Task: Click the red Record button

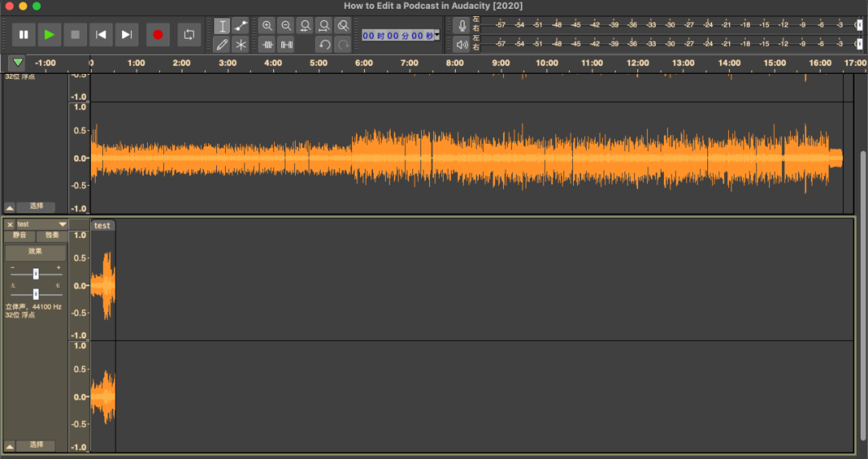Action: click(158, 35)
